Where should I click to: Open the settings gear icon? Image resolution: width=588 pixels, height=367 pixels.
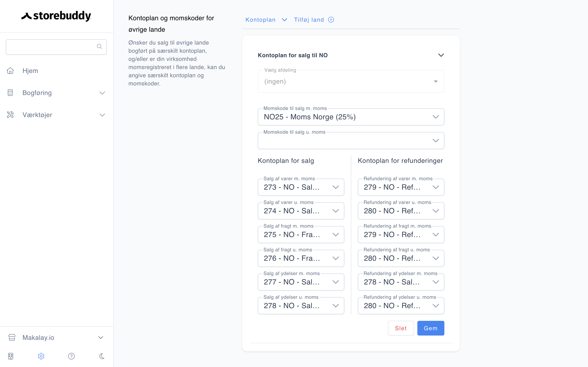tap(41, 356)
